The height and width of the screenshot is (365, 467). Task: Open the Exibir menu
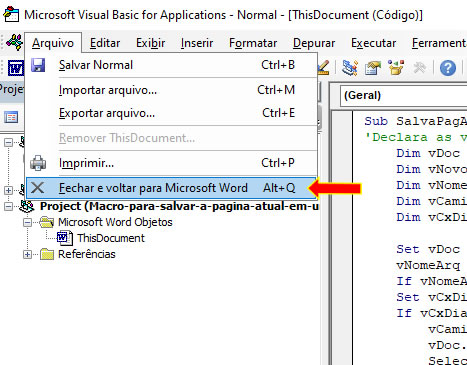pyautogui.click(x=150, y=43)
